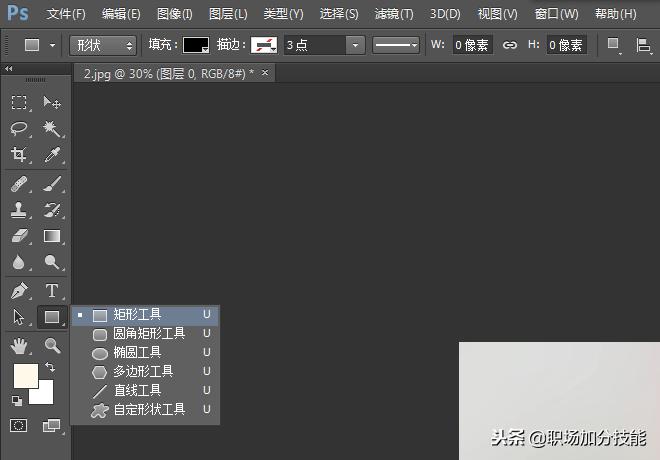Open the 视图(V) menu
Screen dimensions: 660x460
click(498, 14)
